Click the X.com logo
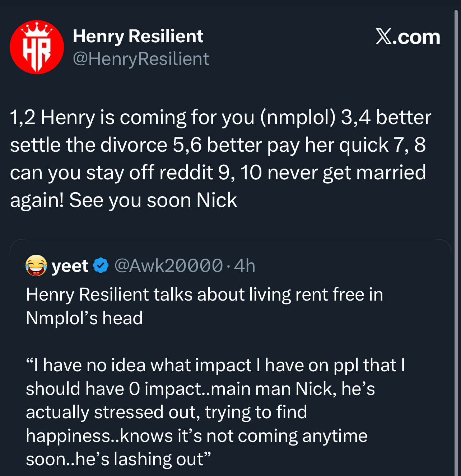461x476 pixels. pyautogui.click(x=408, y=37)
